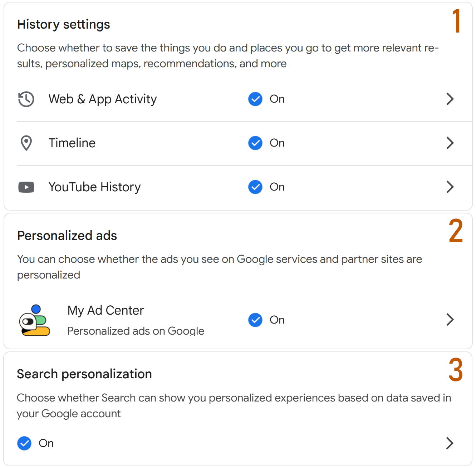476x468 pixels.
Task: Click the Personalized ads on Google subtitle
Action: coord(136,331)
